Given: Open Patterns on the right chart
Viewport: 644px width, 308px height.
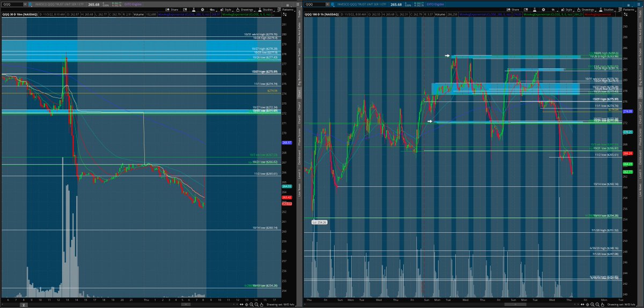Looking at the screenshot, I should coord(627,10).
